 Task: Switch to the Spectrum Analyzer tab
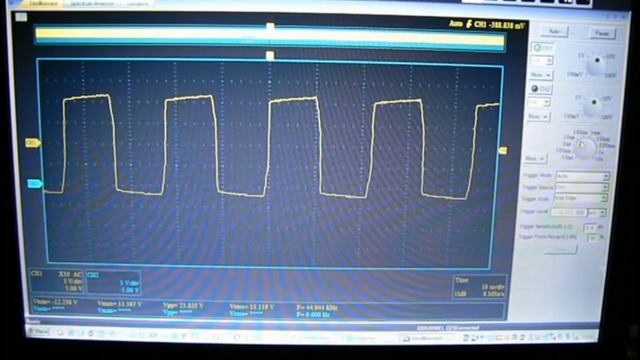pyautogui.click(x=92, y=4)
